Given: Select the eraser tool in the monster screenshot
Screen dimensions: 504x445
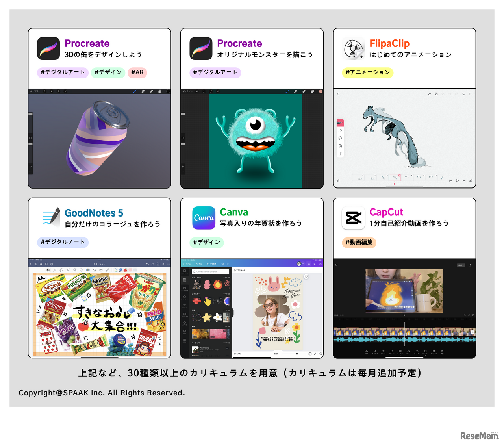Looking at the screenshot, I should point(304,91).
